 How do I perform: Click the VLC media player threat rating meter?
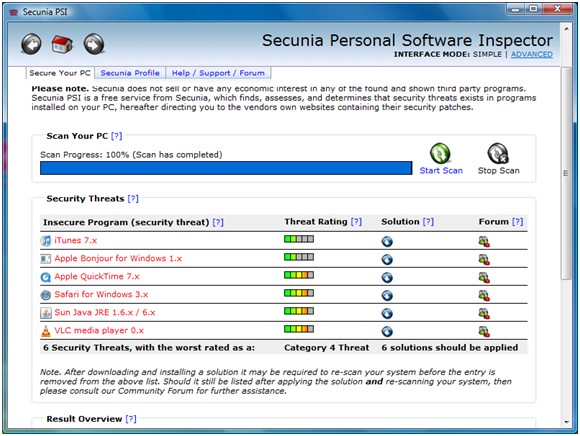click(x=299, y=329)
